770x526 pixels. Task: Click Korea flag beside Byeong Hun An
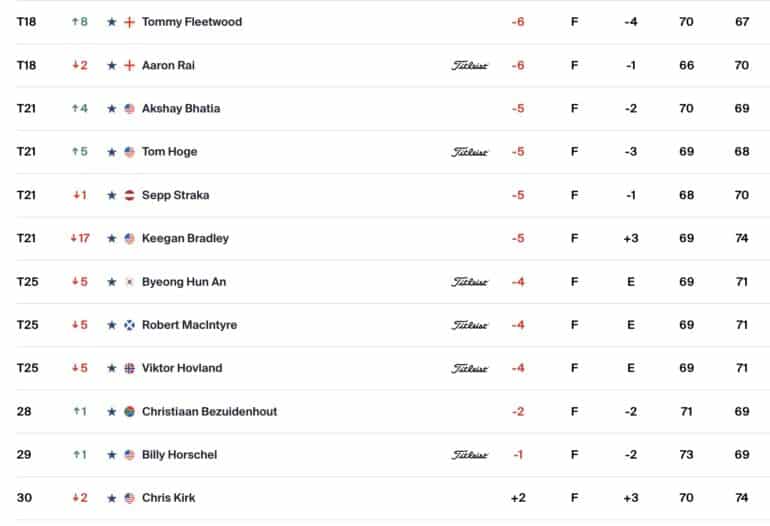coord(129,282)
